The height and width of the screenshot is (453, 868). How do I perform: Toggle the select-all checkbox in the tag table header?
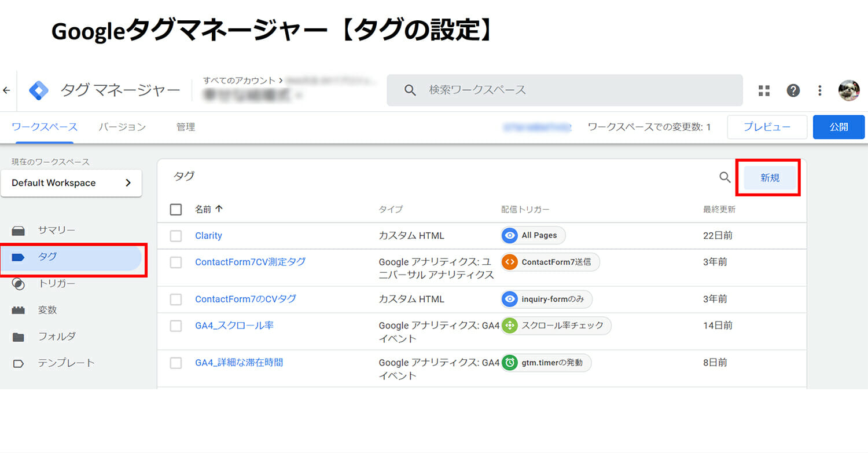click(x=176, y=210)
